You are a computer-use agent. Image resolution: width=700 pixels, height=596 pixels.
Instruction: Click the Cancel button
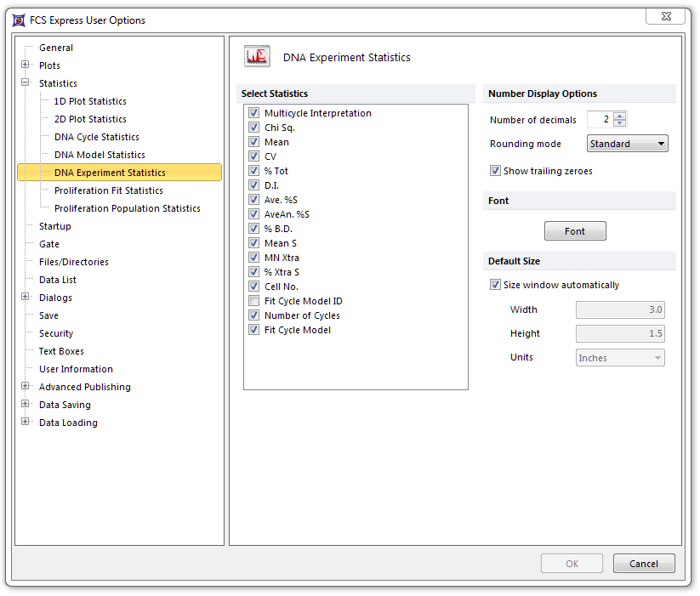coord(643,564)
